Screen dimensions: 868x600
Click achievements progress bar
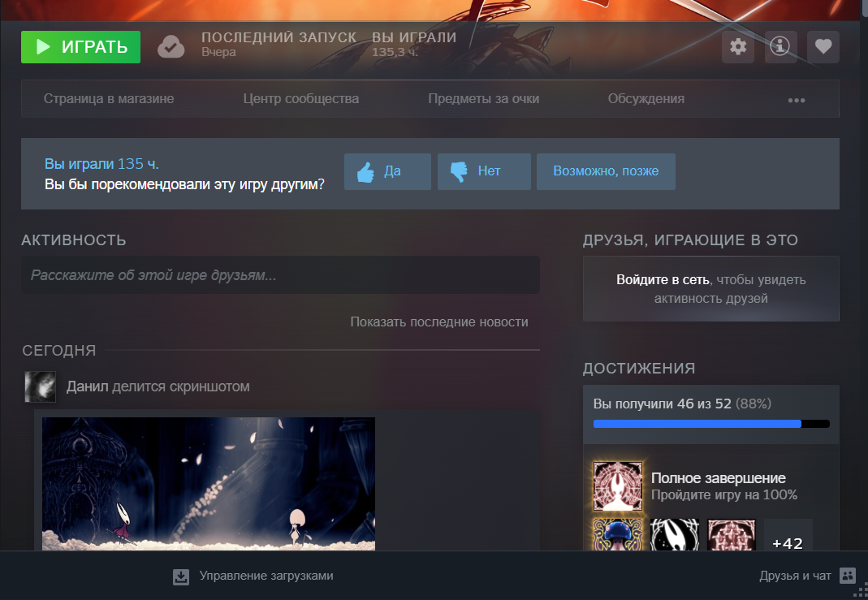(711, 424)
